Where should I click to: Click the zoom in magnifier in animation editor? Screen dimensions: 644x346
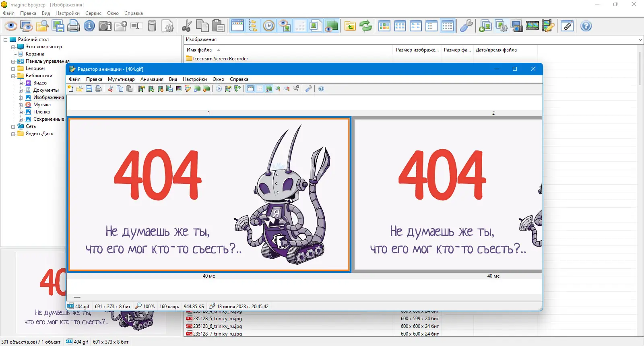pos(278,89)
